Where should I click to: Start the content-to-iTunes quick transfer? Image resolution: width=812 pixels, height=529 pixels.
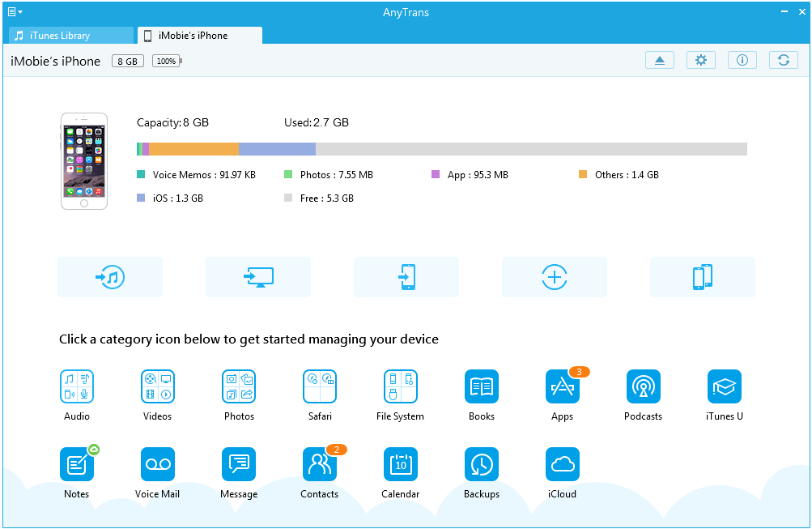click(110, 276)
